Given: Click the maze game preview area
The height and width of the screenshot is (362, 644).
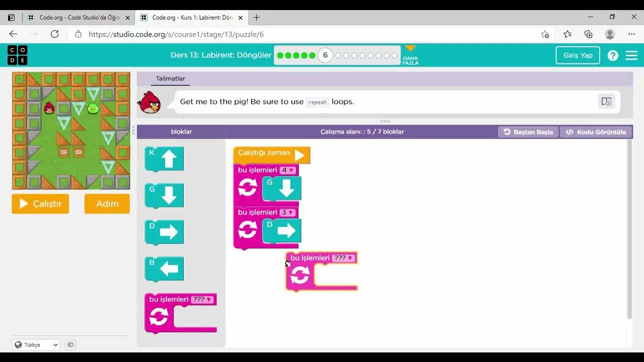Looking at the screenshot, I should coord(71,131).
